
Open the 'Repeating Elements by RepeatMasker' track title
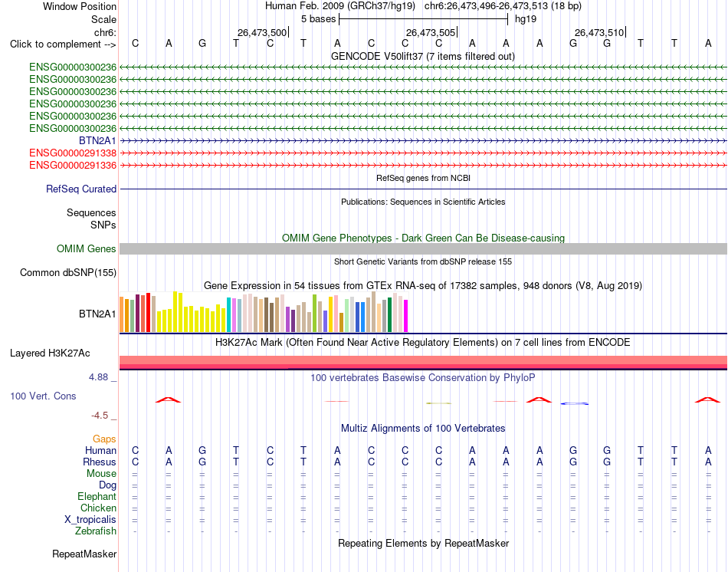click(x=423, y=543)
